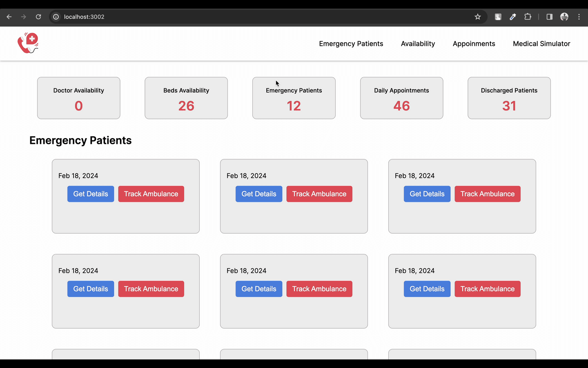This screenshot has width=588, height=368.
Task: Track Ambulance in second row's left card
Action: coord(151,289)
